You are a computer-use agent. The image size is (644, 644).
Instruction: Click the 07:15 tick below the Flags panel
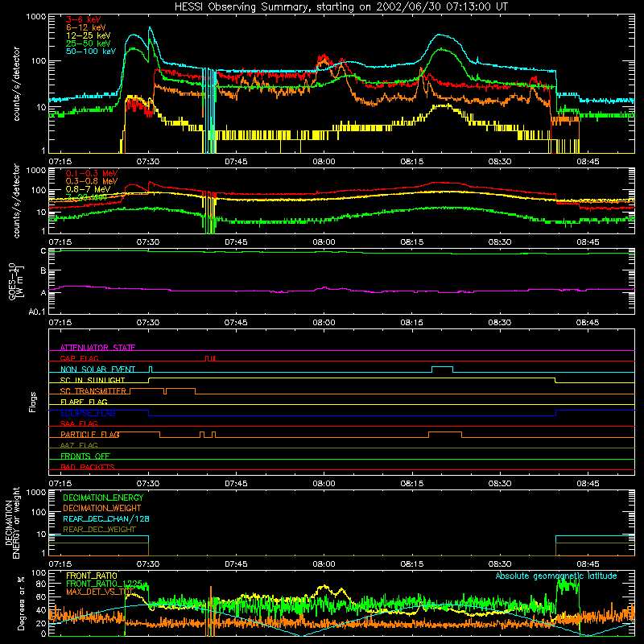(x=60, y=484)
